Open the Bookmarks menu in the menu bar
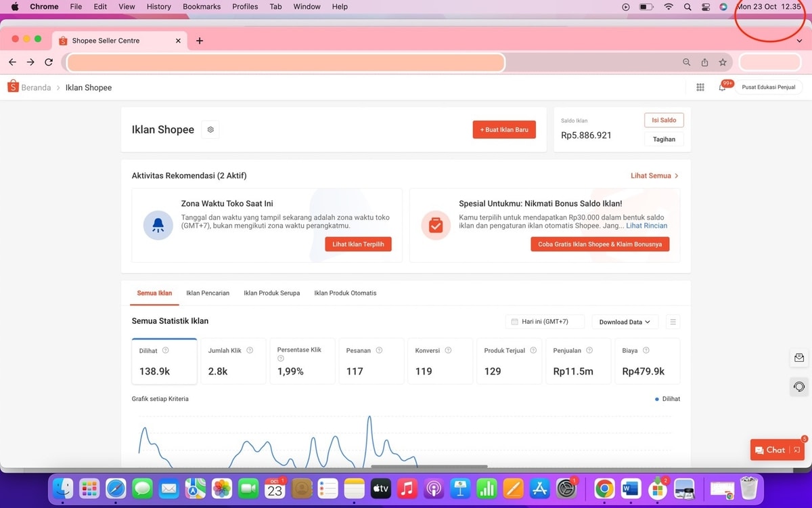 202,7
